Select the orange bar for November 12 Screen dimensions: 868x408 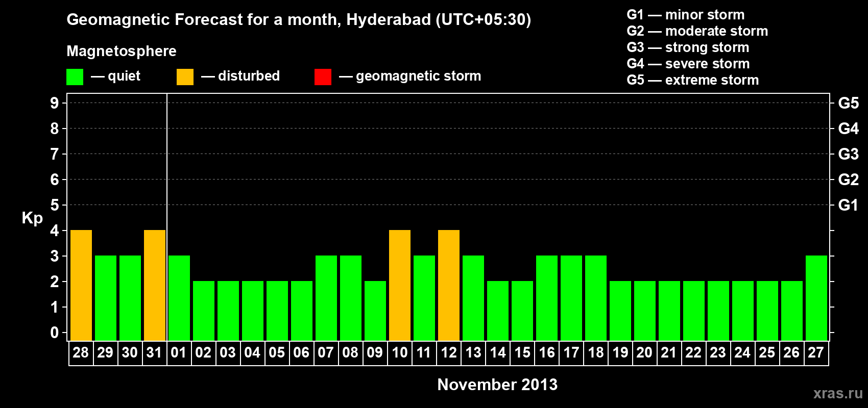[x=449, y=285]
